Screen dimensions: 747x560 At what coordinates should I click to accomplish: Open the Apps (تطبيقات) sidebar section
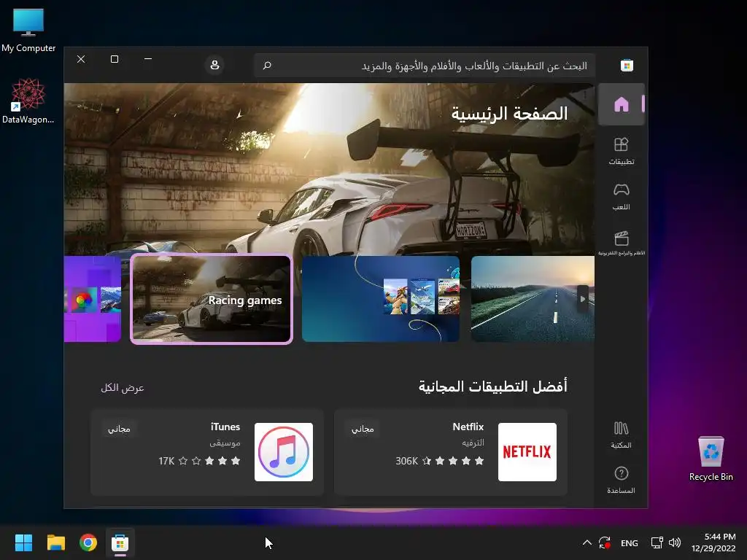pos(622,151)
